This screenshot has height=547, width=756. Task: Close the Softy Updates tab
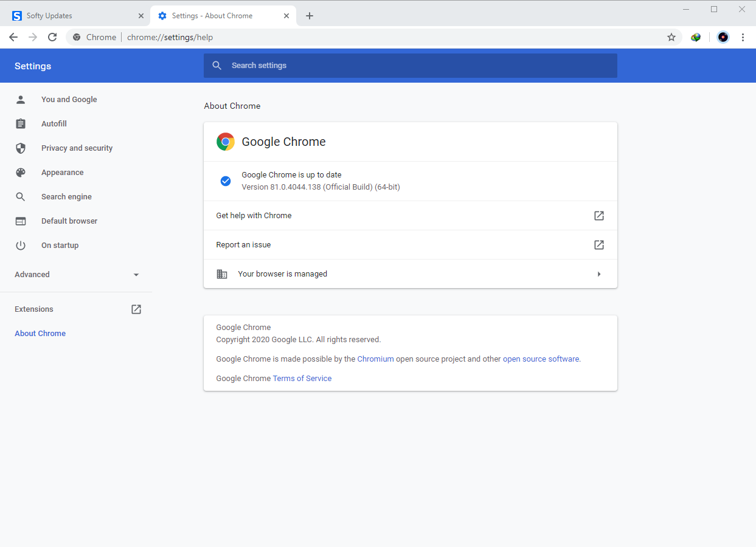[141, 16]
